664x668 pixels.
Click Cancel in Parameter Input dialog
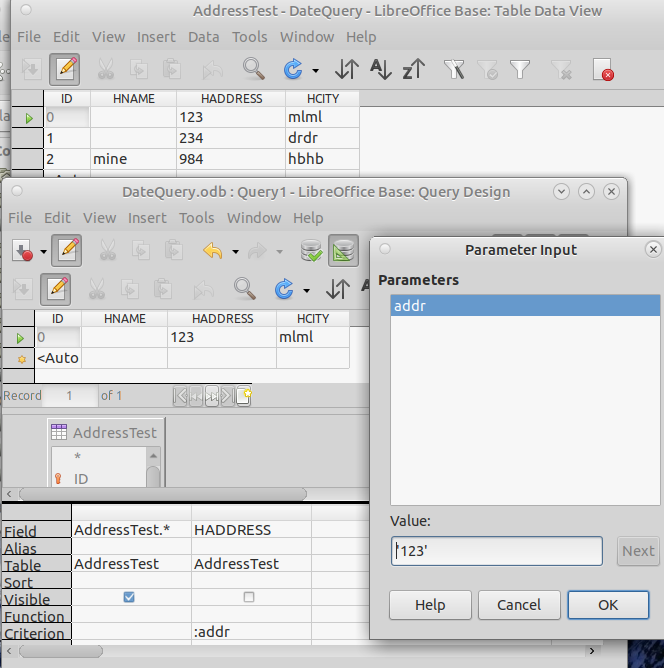point(519,605)
